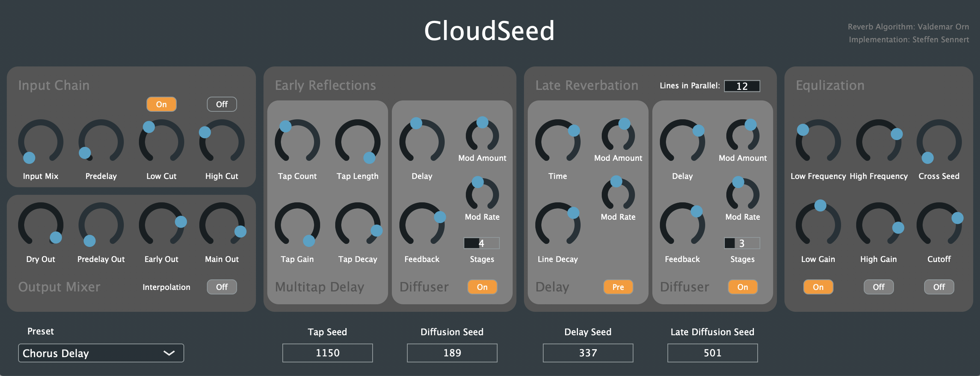Viewport: 980px width, 376px height.
Task: Click the Diffusion Seed field showing 189
Action: point(451,353)
